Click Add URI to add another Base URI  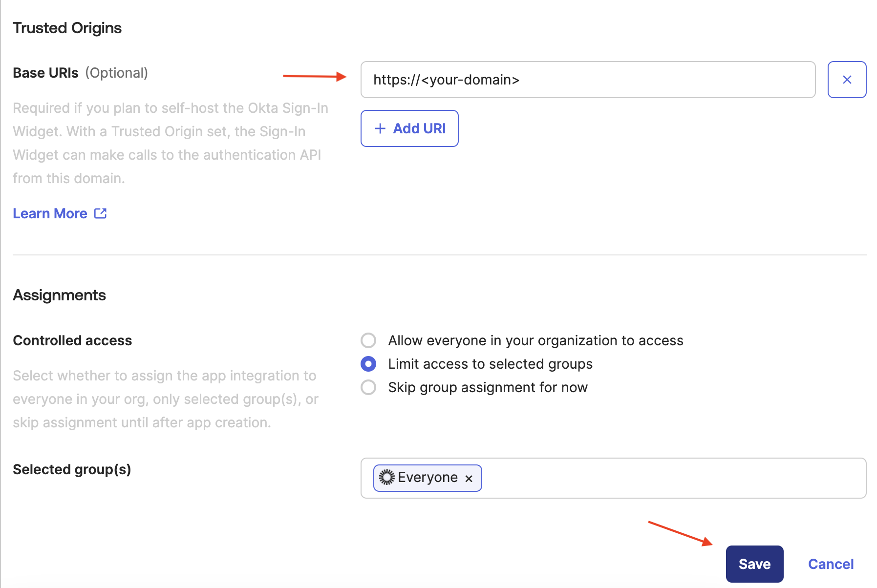click(409, 128)
